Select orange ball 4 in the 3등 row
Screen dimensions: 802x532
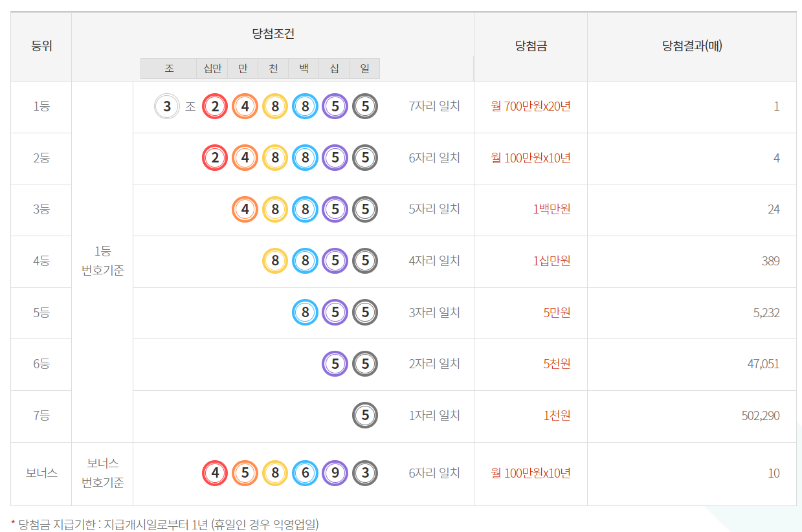tap(245, 209)
